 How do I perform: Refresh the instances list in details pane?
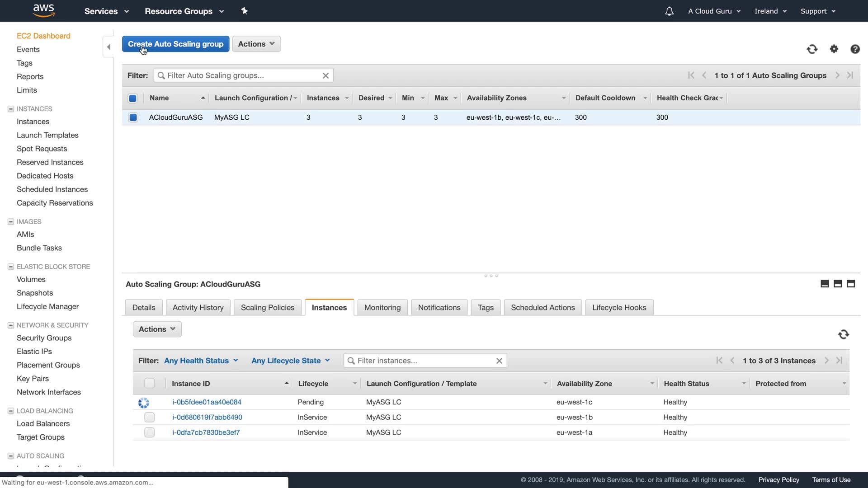tap(844, 334)
